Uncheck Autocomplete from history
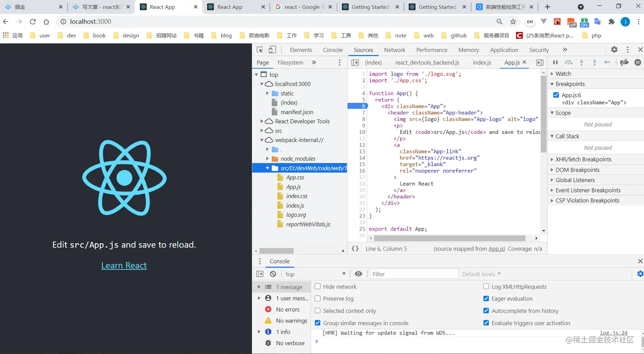The width and height of the screenshot is (644, 354). point(486,311)
